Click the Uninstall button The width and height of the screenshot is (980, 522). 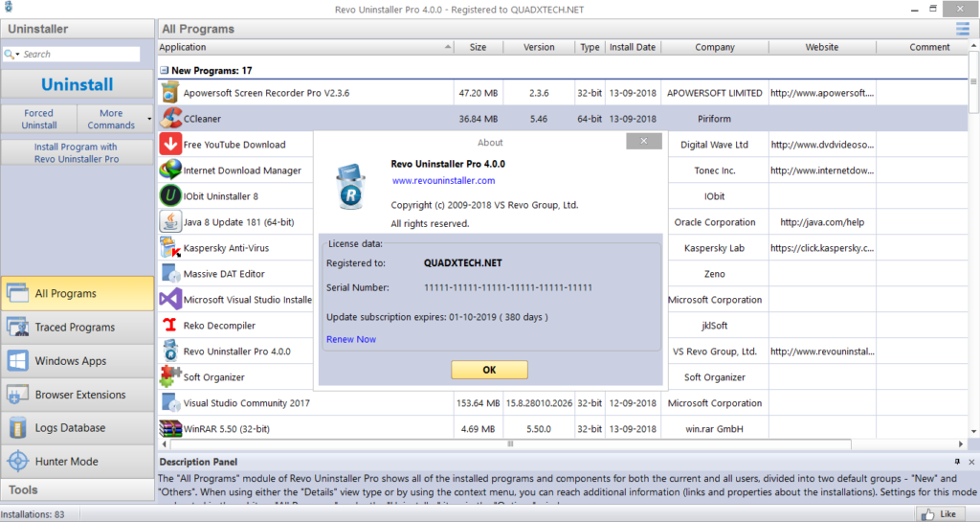[x=78, y=84]
